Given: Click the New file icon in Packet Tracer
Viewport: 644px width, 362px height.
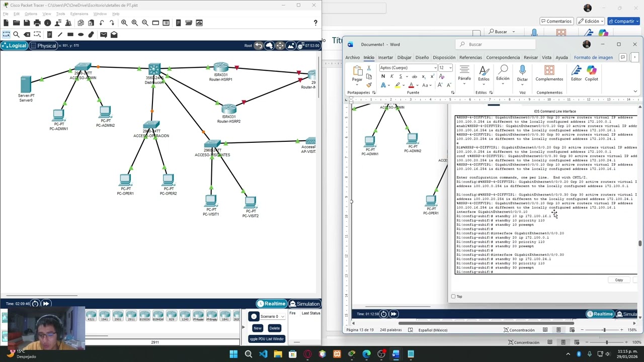Looking at the screenshot, I should tap(6, 23).
